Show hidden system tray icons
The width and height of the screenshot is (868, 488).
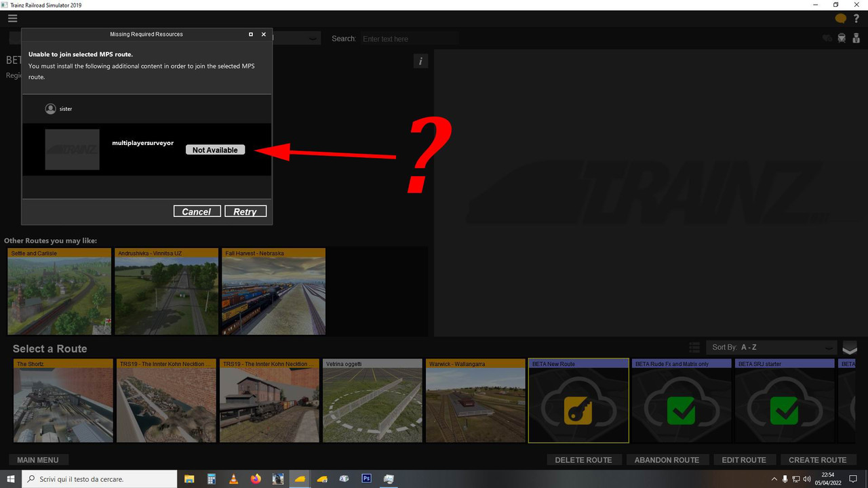point(773,479)
